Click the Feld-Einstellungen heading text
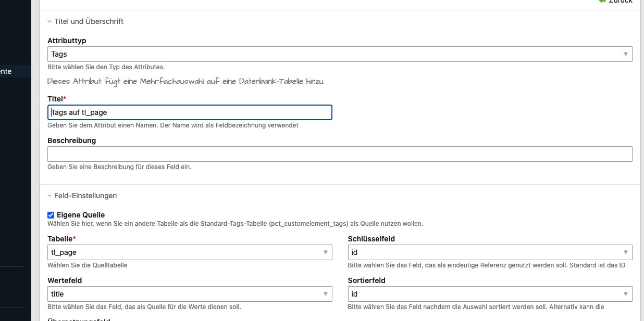The image size is (644, 321). coord(85,196)
